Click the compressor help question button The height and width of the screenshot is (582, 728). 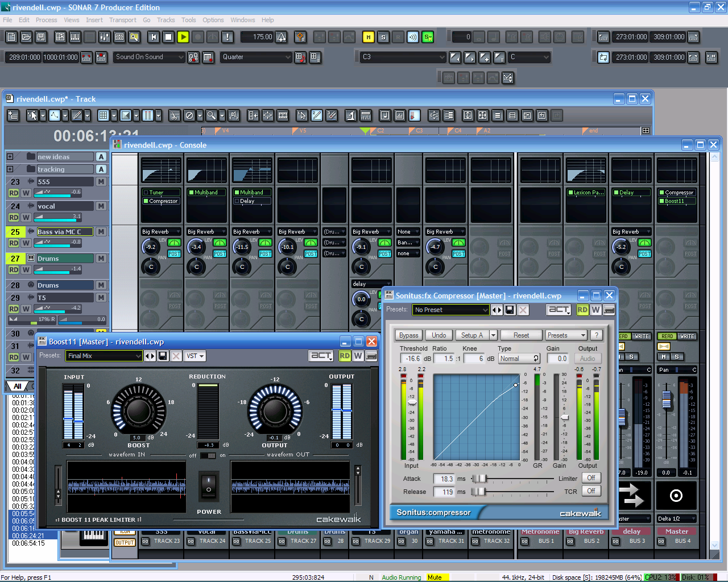pyautogui.click(x=596, y=335)
